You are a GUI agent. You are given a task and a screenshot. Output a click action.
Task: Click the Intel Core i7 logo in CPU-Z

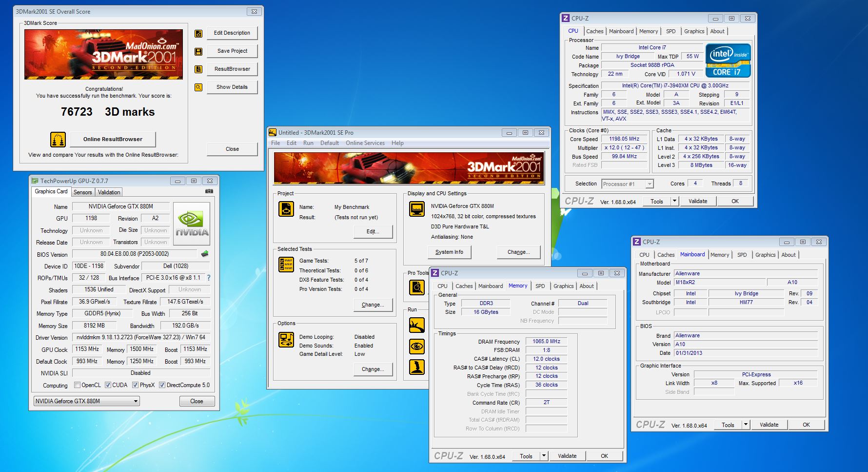click(728, 61)
